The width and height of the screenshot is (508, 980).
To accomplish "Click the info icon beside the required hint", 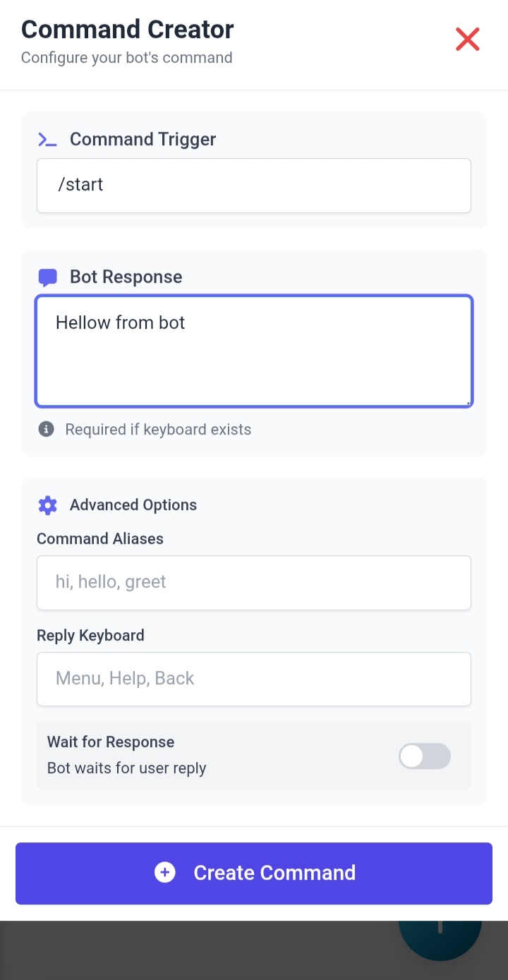I will point(47,429).
